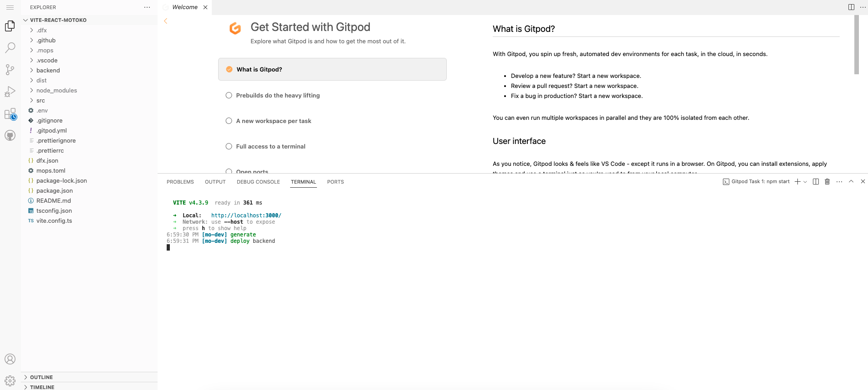Mark Prebuilds do the heavy lifting step
The width and height of the screenshot is (868, 390).
tap(229, 95)
